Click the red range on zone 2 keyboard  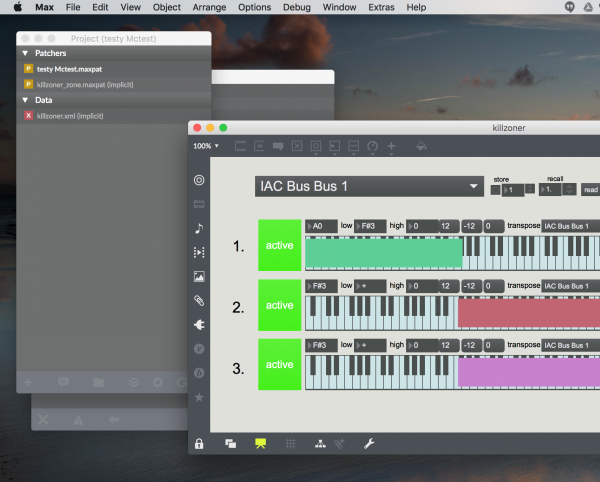click(x=529, y=313)
